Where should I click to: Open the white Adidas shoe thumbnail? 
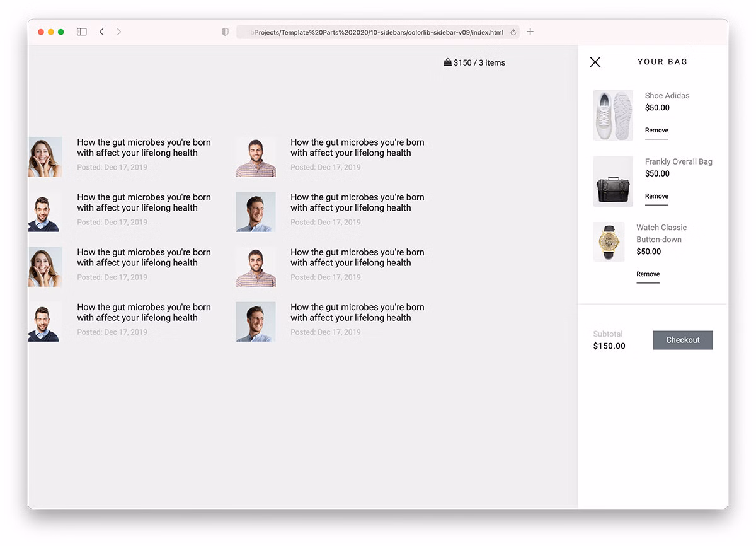click(x=613, y=115)
